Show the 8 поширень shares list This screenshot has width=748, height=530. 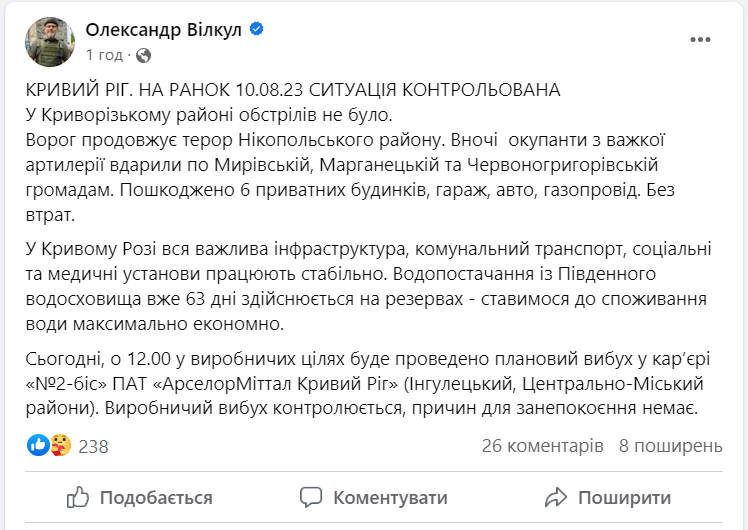pyautogui.click(x=670, y=445)
